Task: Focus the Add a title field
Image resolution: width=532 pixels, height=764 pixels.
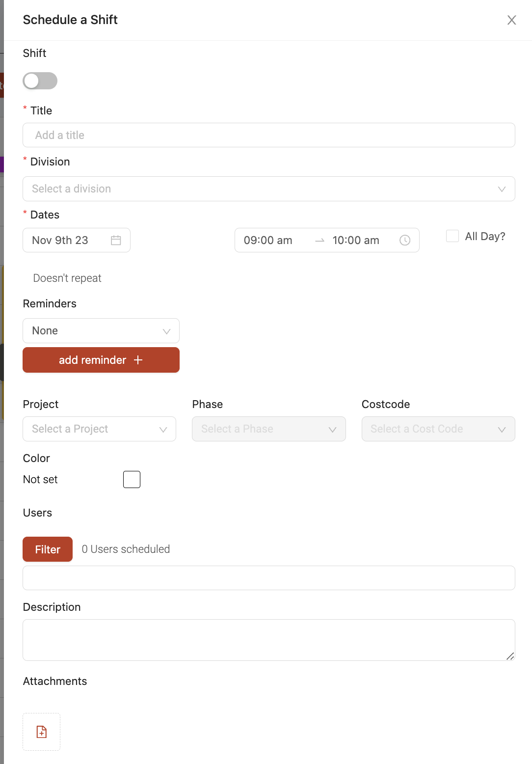Action: tap(269, 135)
